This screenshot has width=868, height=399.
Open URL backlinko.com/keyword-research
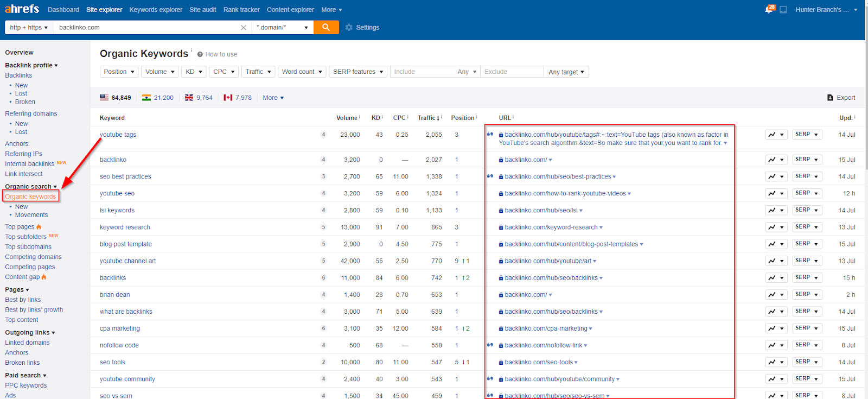(x=551, y=227)
